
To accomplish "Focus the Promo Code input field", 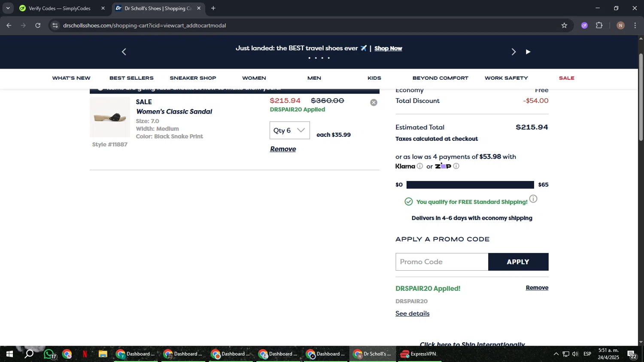I will [442, 262].
